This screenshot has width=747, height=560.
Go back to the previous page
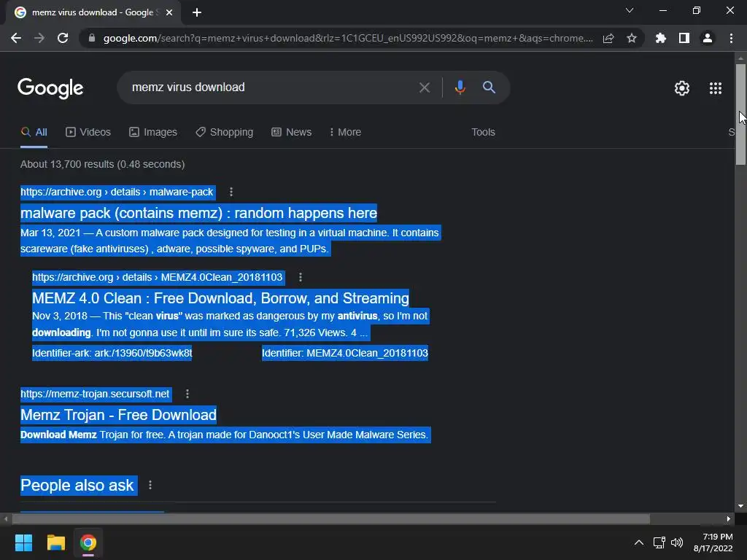pos(16,38)
